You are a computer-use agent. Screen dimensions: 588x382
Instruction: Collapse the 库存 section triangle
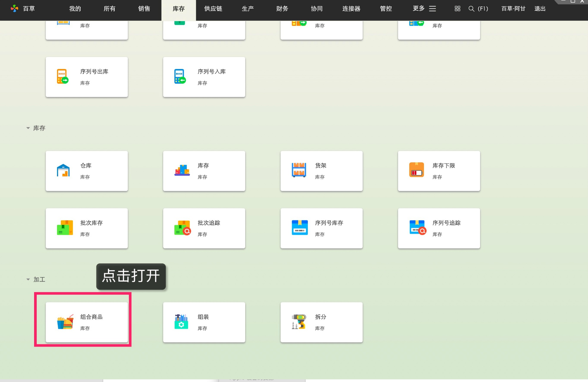(28, 128)
